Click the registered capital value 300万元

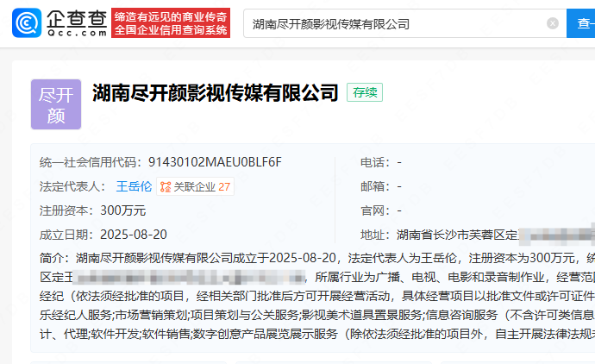pos(123,210)
